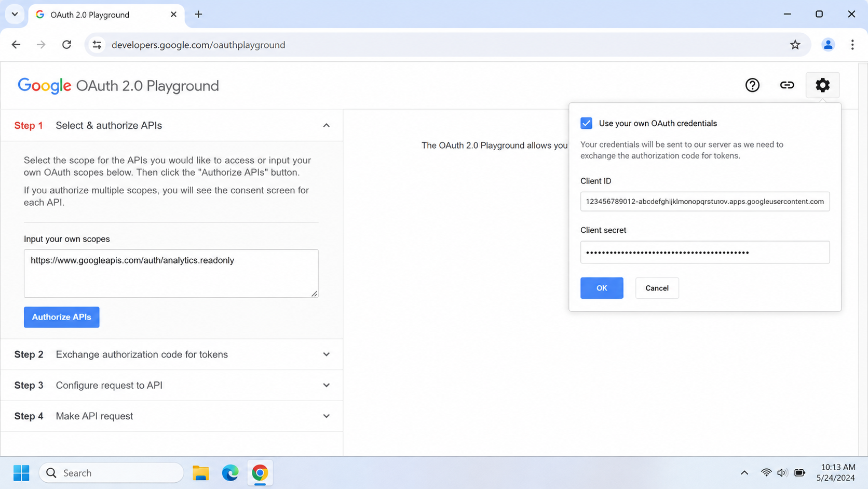Reload the page
The width and height of the screenshot is (868, 489).
pos(66,45)
